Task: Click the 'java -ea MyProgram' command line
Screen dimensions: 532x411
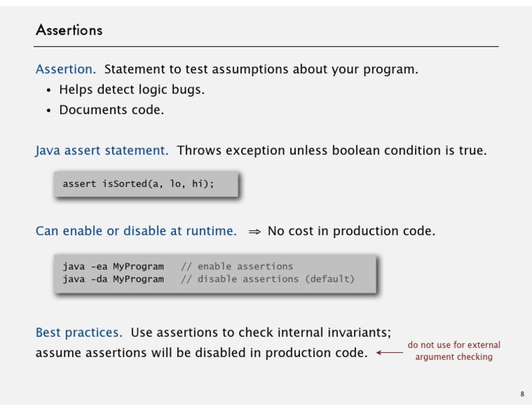Action: tap(113, 266)
